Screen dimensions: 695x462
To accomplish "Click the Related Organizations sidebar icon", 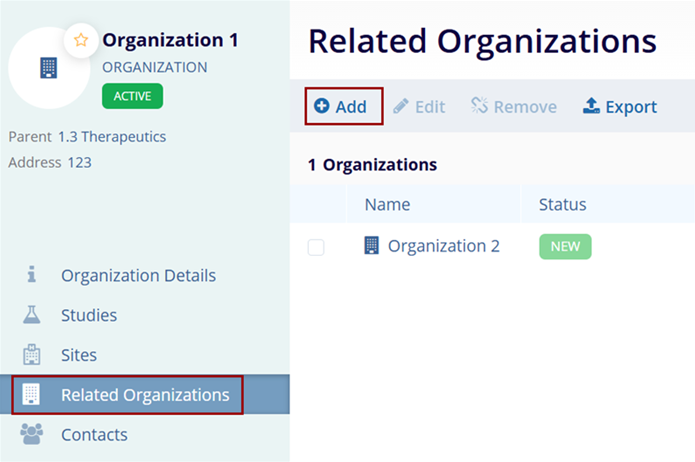I will (x=31, y=395).
